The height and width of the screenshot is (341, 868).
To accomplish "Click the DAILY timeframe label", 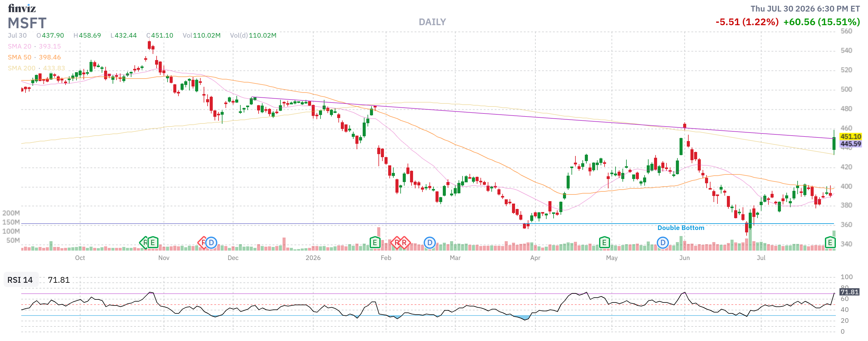I will (x=432, y=22).
